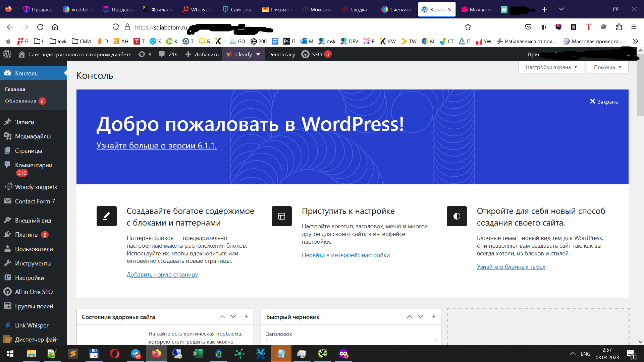Open comments bubble showing 216 in admin bar
Viewport: 644px width, 362px height.
[x=168, y=54]
